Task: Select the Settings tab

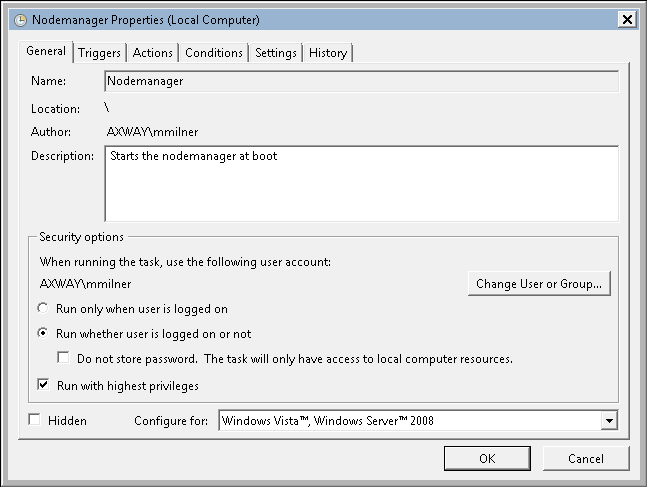Action: point(276,53)
